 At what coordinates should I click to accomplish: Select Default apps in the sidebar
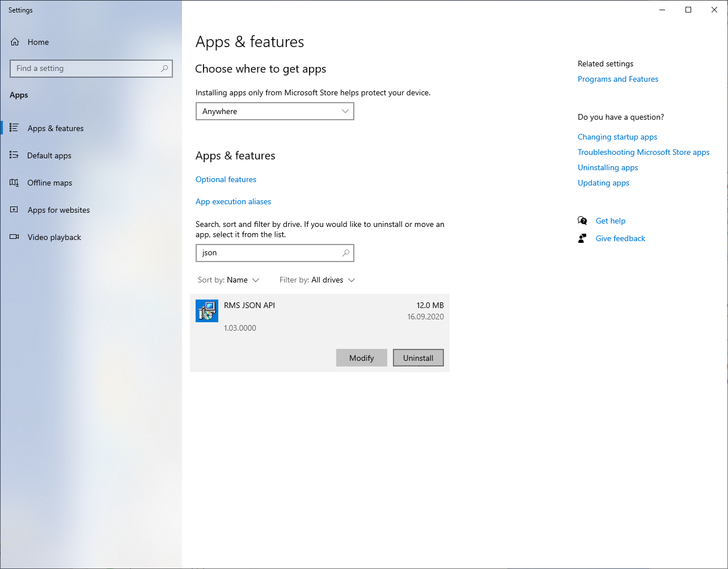(91, 155)
